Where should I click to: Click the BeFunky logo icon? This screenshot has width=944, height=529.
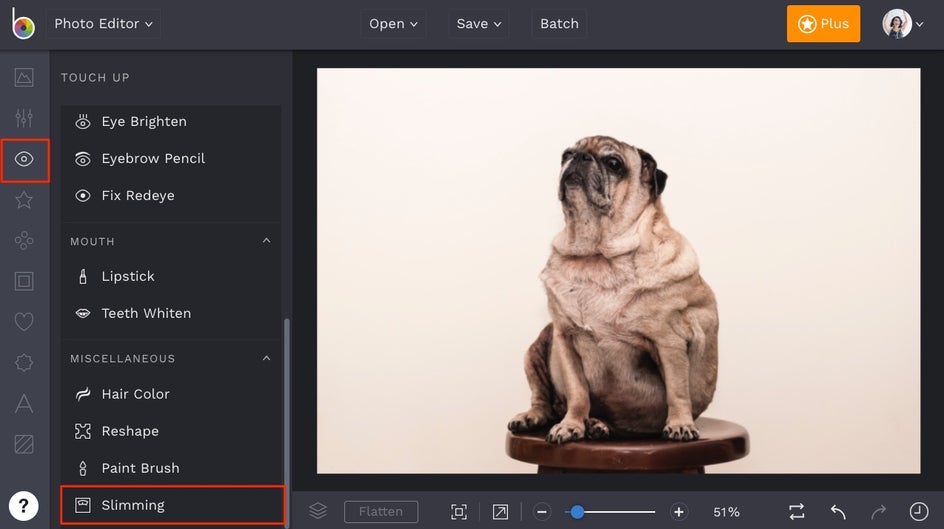pos(23,23)
